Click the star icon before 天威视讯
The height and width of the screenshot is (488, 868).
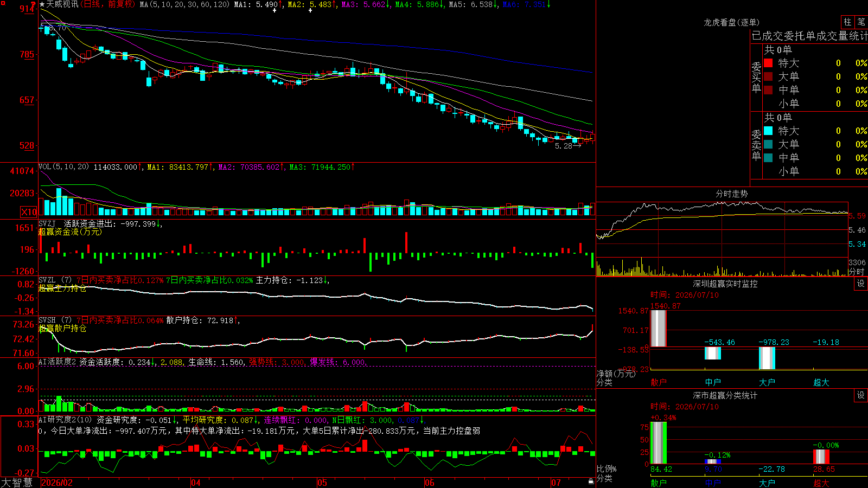tap(42, 4)
